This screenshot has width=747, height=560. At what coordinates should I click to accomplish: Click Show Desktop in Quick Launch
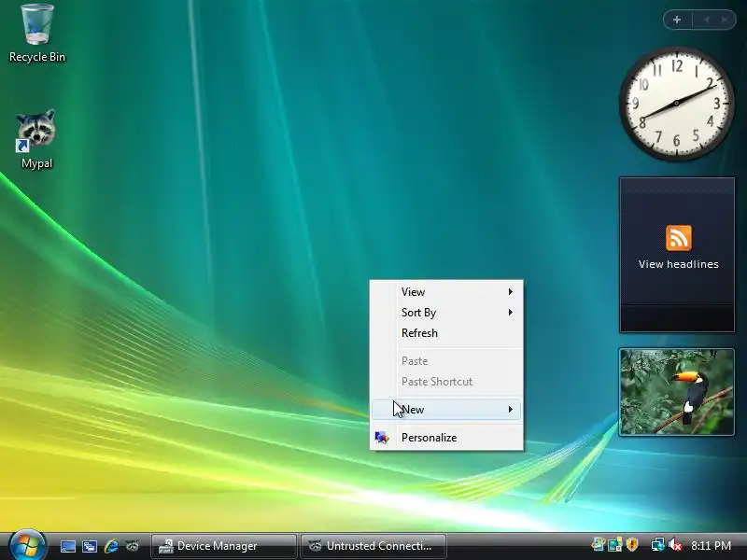click(x=67, y=546)
